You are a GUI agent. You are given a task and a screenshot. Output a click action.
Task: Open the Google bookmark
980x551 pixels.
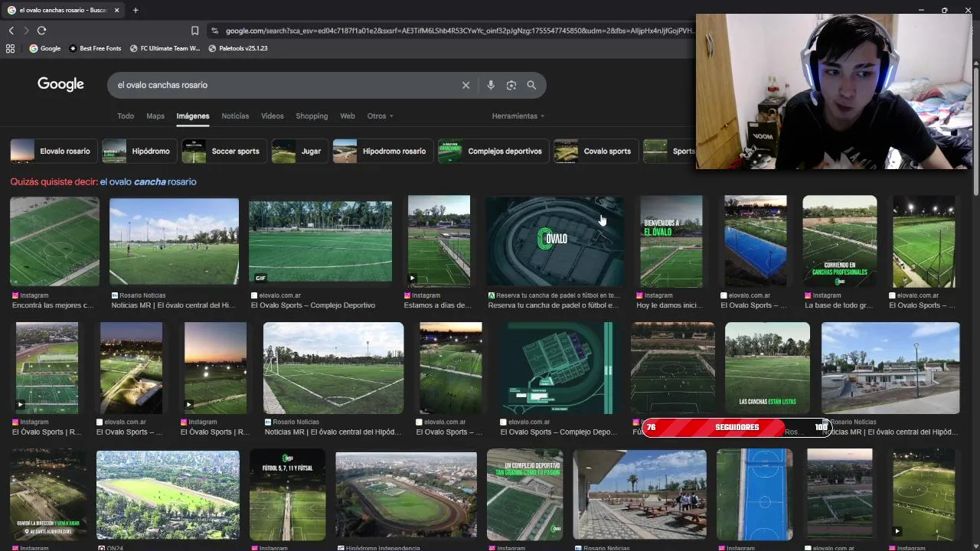(44, 48)
